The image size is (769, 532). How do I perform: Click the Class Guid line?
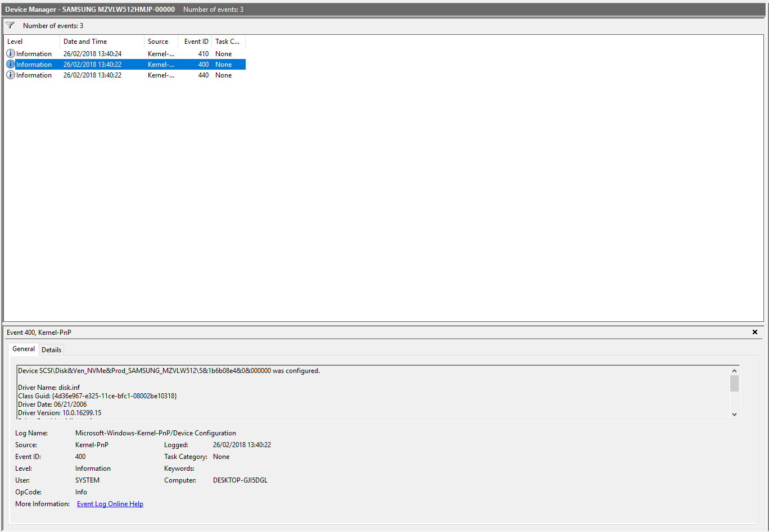click(97, 396)
